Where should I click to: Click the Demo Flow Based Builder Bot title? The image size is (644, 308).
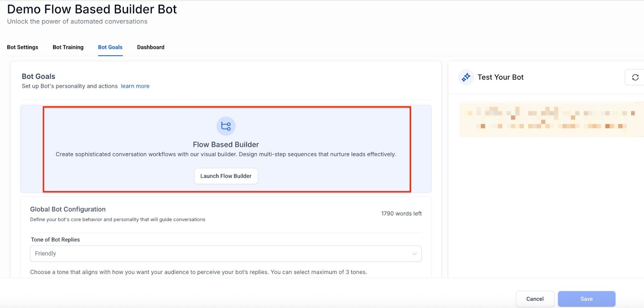pos(92,9)
